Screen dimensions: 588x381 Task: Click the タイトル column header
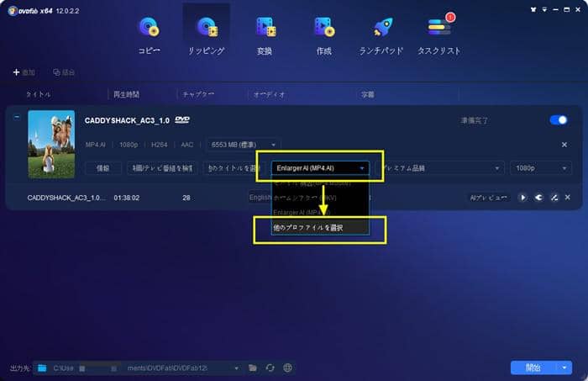[x=39, y=94]
